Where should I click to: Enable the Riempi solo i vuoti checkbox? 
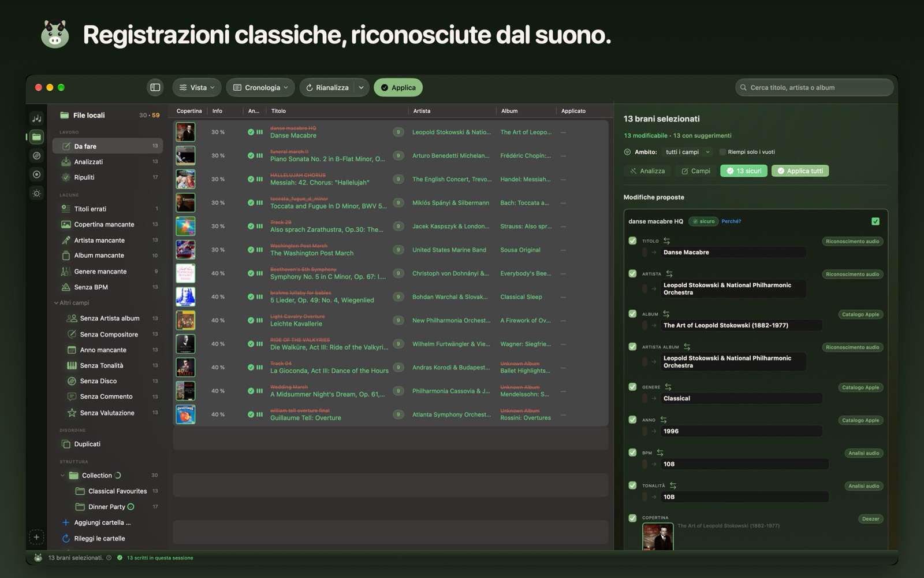coord(722,152)
